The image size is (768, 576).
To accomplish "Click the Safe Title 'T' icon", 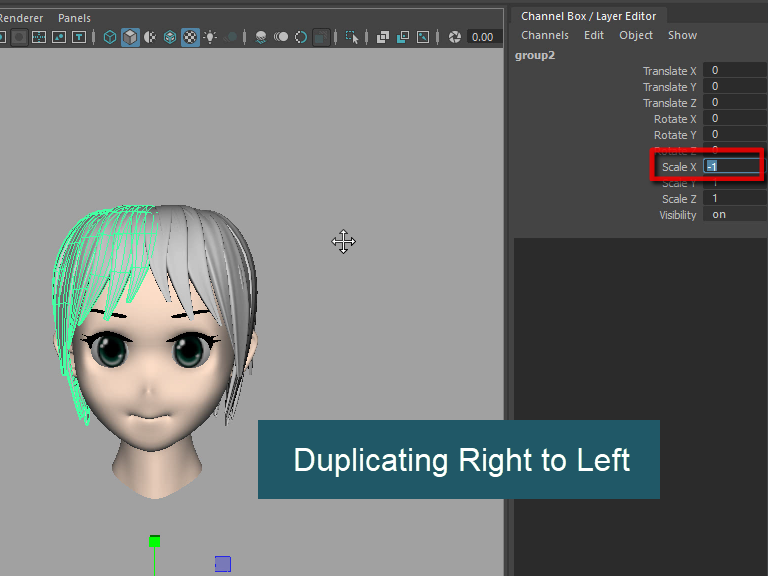I will coord(78,37).
